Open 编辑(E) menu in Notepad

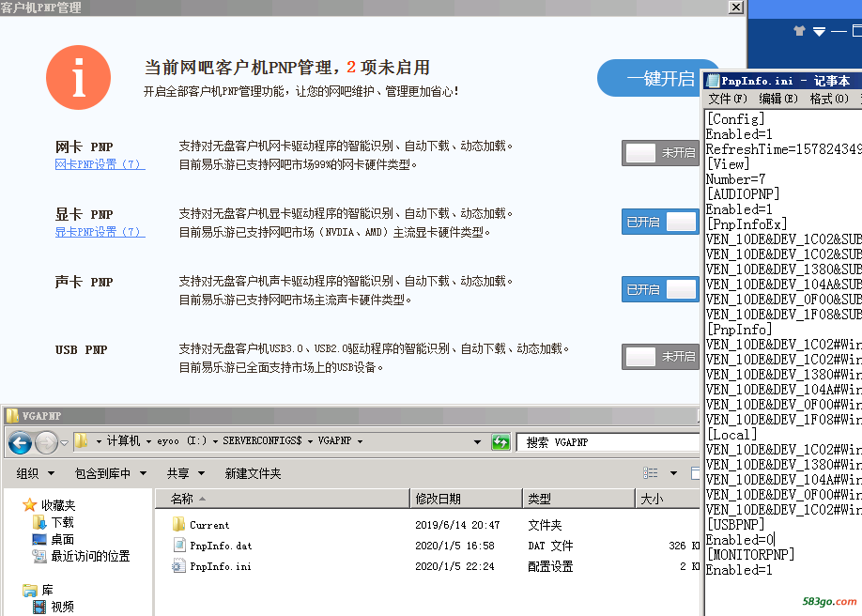coord(778,99)
